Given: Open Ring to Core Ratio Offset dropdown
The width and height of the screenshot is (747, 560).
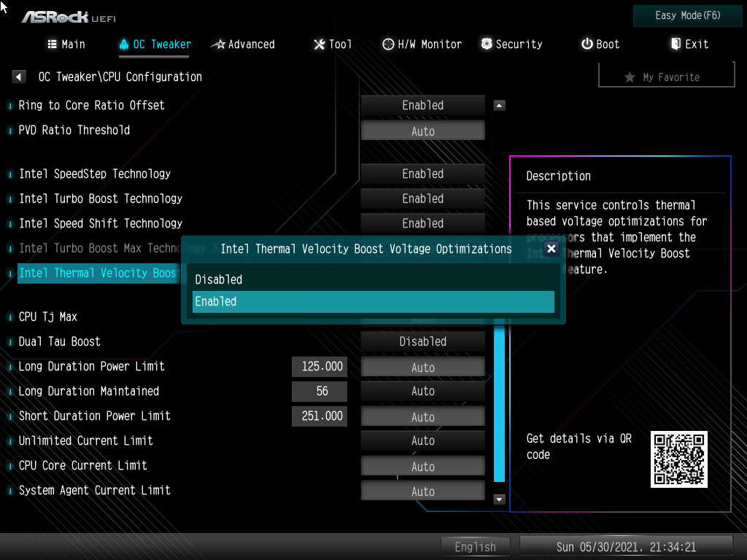Looking at the screenshot, I should 422,105.
